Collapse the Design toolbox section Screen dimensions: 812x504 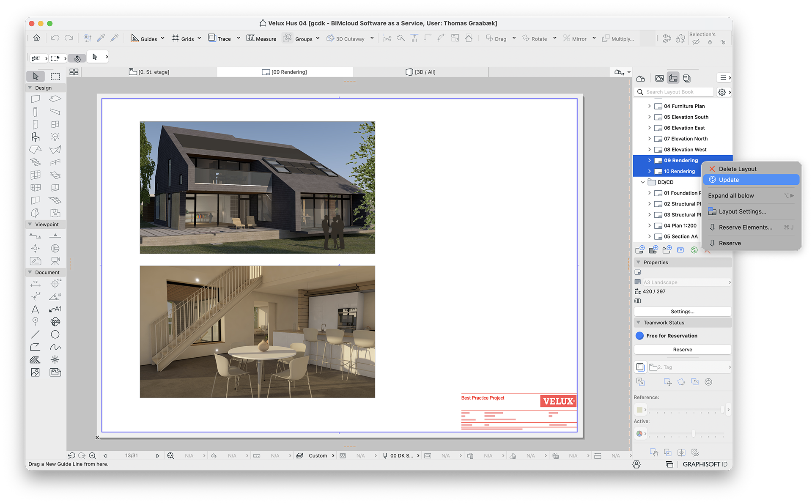pos(30,88)
